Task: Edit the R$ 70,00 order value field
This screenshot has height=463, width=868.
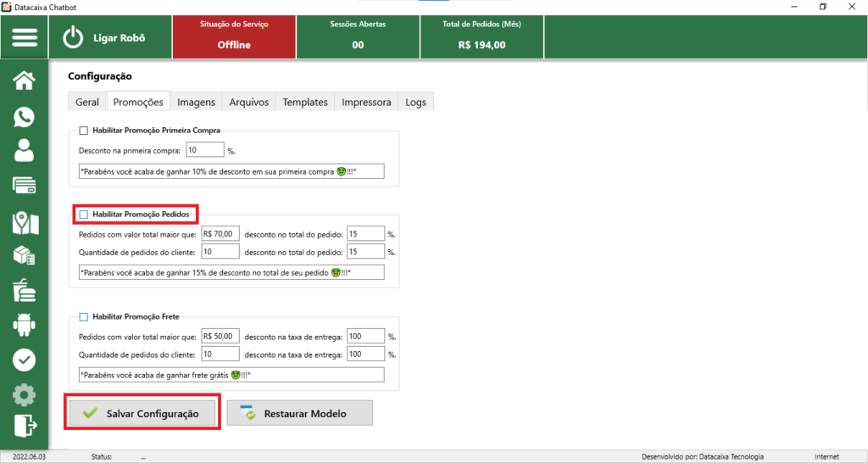Action: tap(220, 234)
